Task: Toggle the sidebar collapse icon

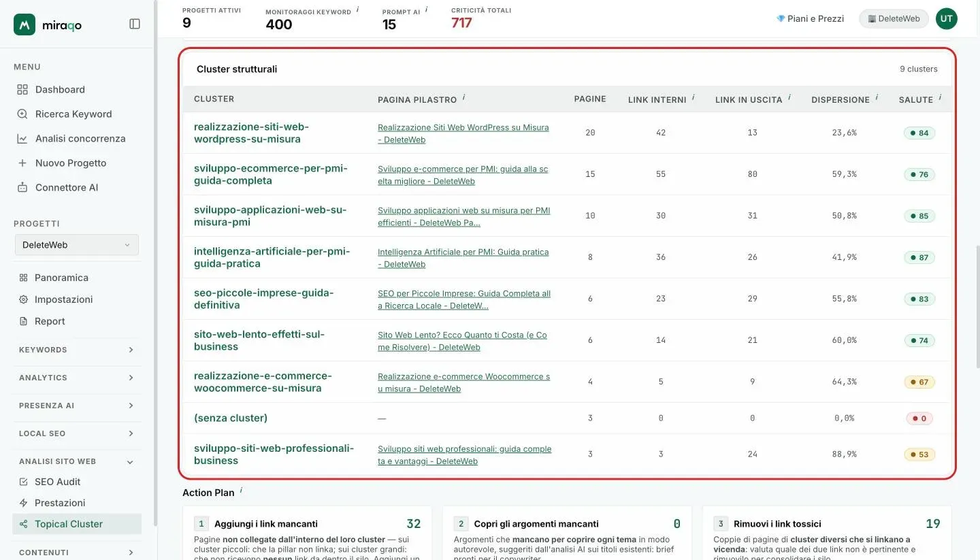Action: pyautogui.click(x=135, y=24)
